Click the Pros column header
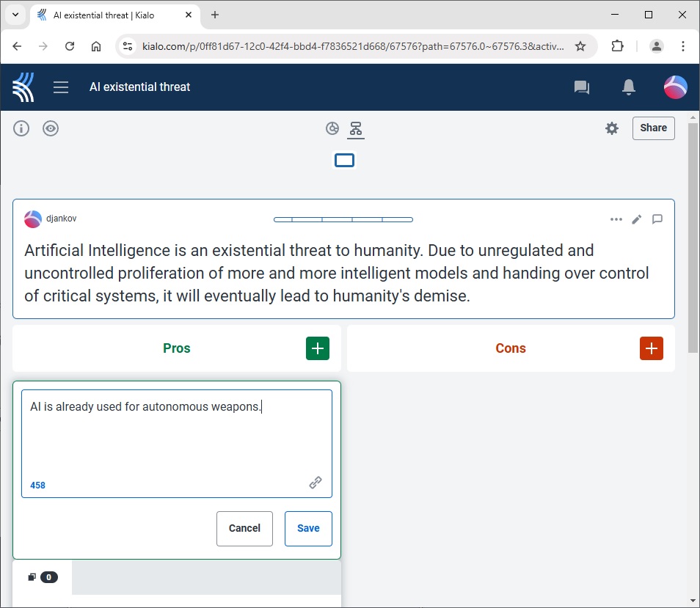 pyautogui.click(x=176, y=348)
